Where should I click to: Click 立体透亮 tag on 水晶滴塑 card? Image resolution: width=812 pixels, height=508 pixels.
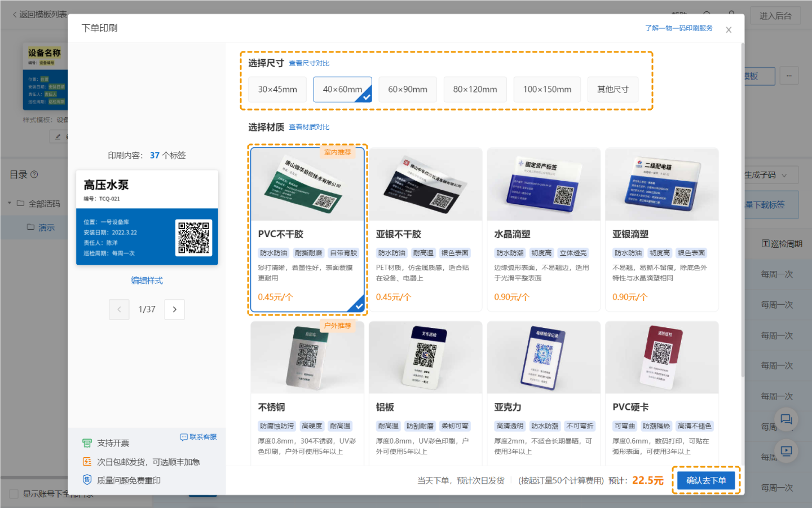(573, 253)
